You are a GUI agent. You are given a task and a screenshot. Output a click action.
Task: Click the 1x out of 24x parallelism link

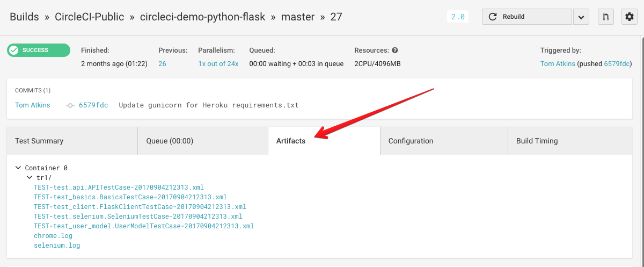(x=218, y=63)
